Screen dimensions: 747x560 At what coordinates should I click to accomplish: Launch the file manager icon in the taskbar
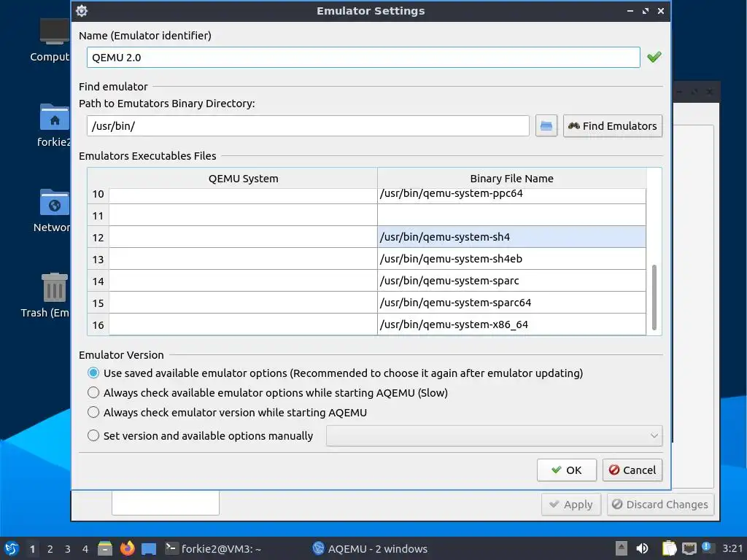pyautogui.click(x=105, y=548)
